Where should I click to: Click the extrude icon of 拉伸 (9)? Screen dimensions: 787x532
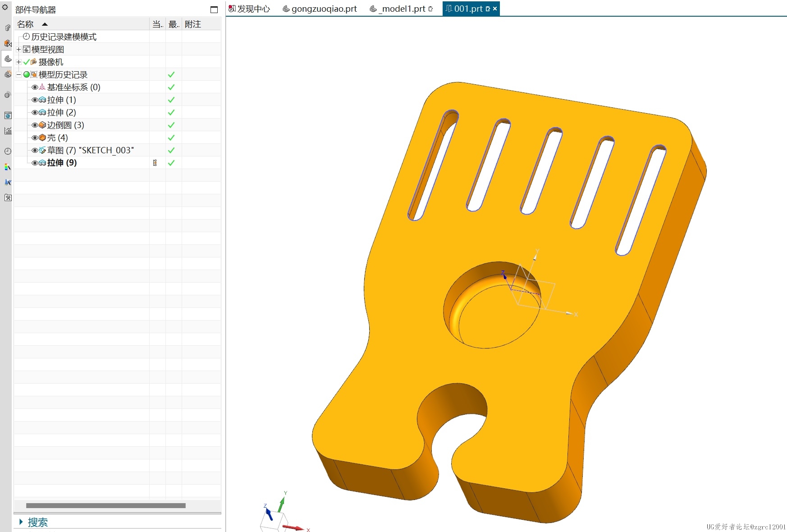[x=42, y=163]
